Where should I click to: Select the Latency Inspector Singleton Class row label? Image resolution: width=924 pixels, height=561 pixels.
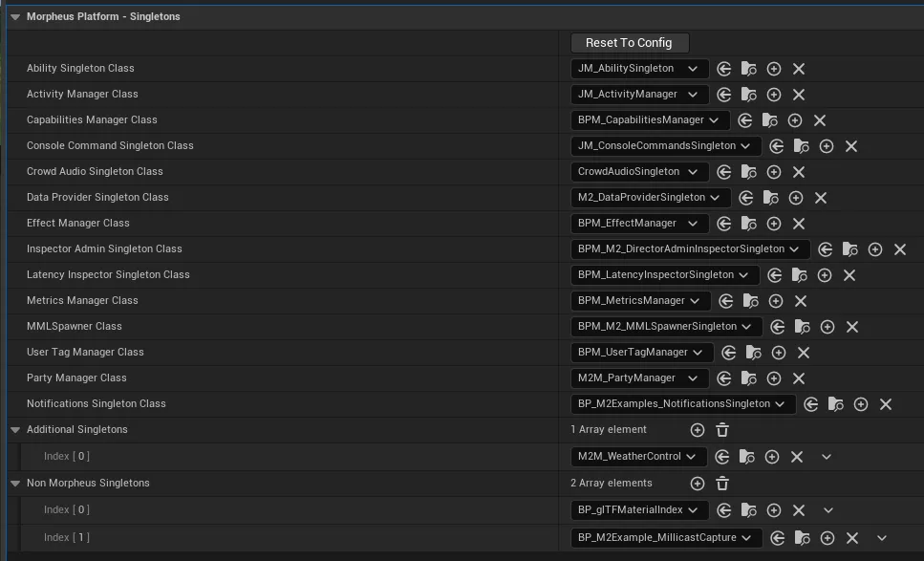click(x=108, y=275)
